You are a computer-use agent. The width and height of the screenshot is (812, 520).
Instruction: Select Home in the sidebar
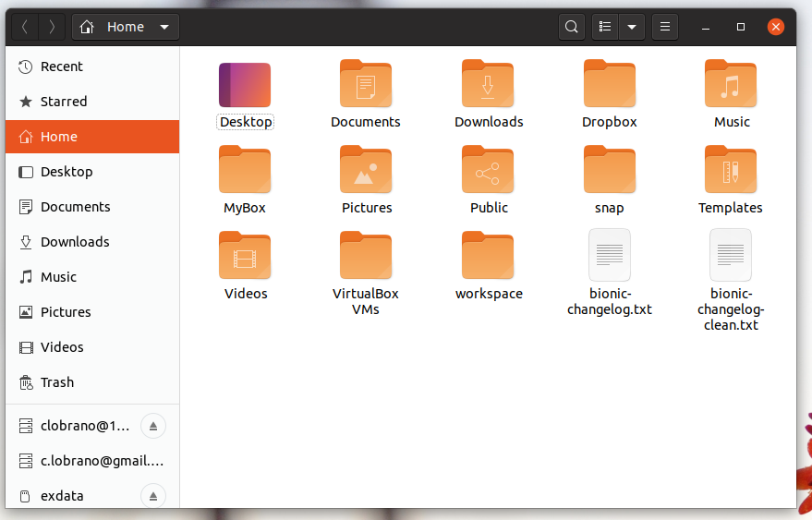[92, 137]
